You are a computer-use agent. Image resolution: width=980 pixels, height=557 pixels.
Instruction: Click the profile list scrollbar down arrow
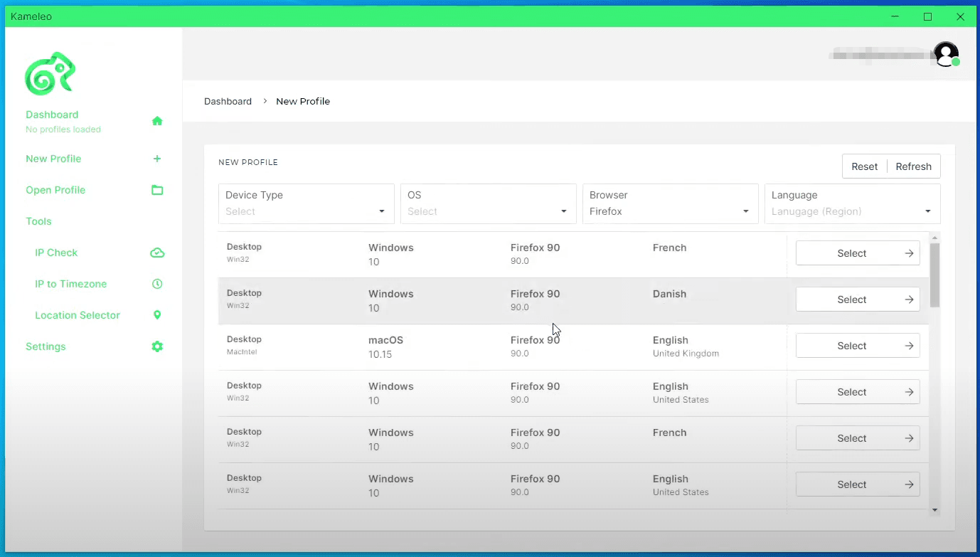point(934,510)
